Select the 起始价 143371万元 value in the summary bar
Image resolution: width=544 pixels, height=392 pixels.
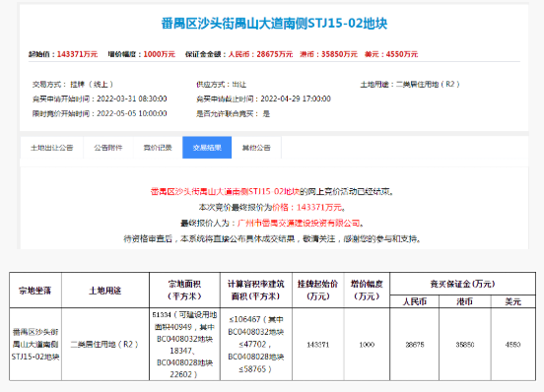(77, 54)
